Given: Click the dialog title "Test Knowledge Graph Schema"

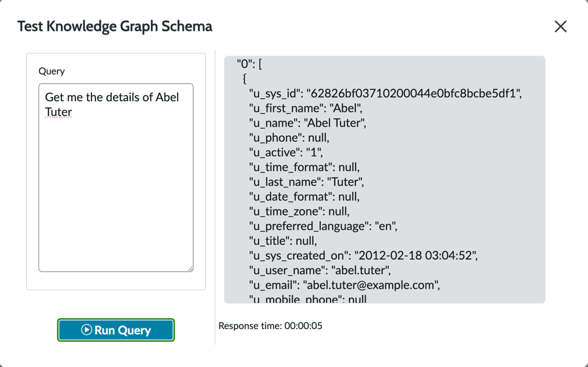Looking at the screenshot, I should click(x=115, y=26).
